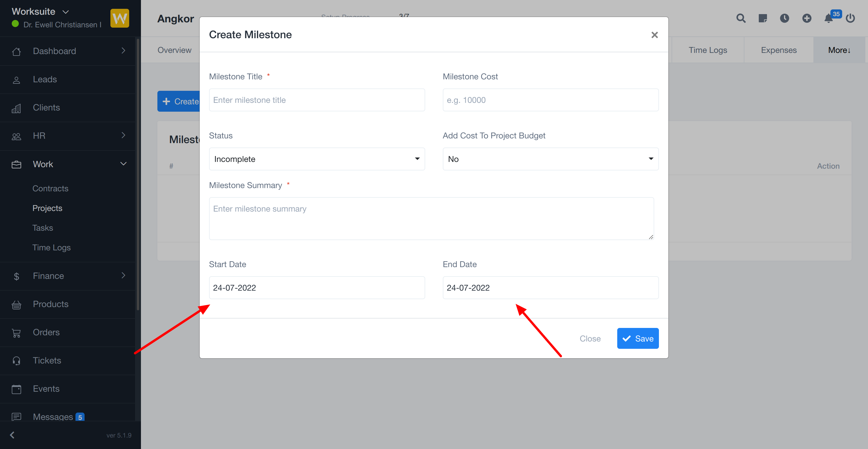This screenshot has height=449, width=868.
Task: Click the clock timer icon
Action: click(784, 18)
